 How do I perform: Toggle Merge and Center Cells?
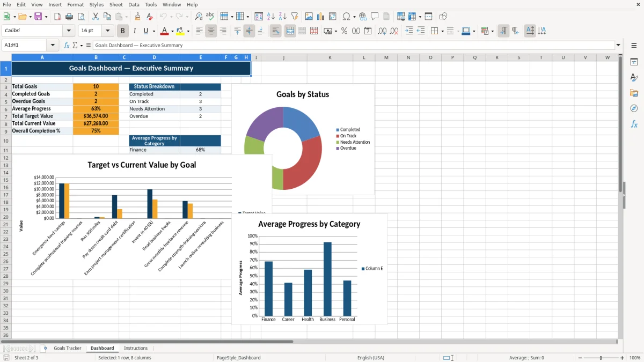[x=290, y=31]
